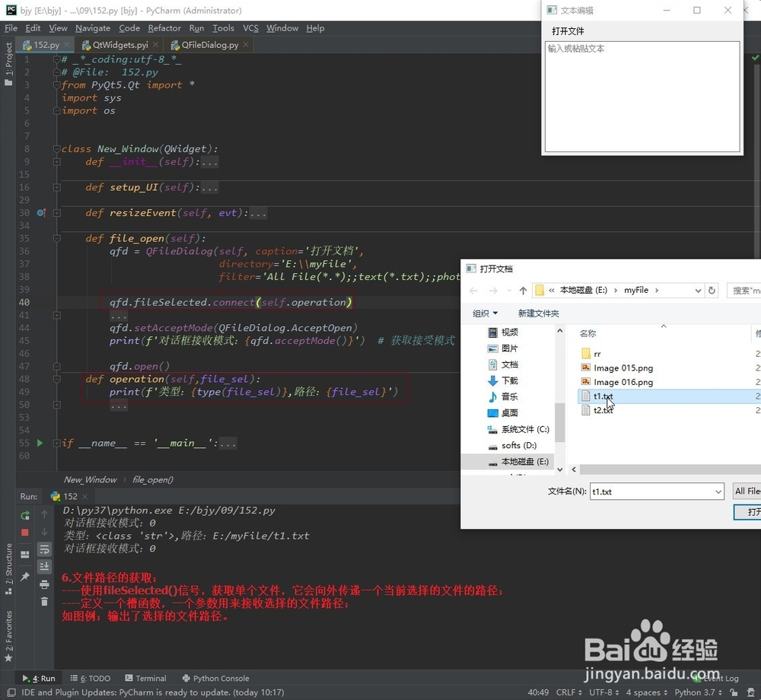Click 新建文件夹 in file dialog
This screenshot has height=700, width=761.
click(x=538, y=313)
